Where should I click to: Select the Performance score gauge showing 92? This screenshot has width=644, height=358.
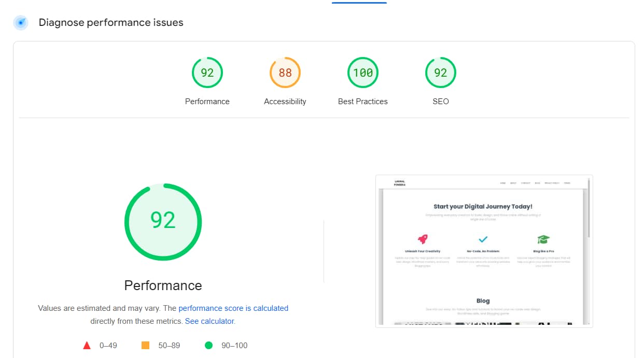tap(207, 73)
